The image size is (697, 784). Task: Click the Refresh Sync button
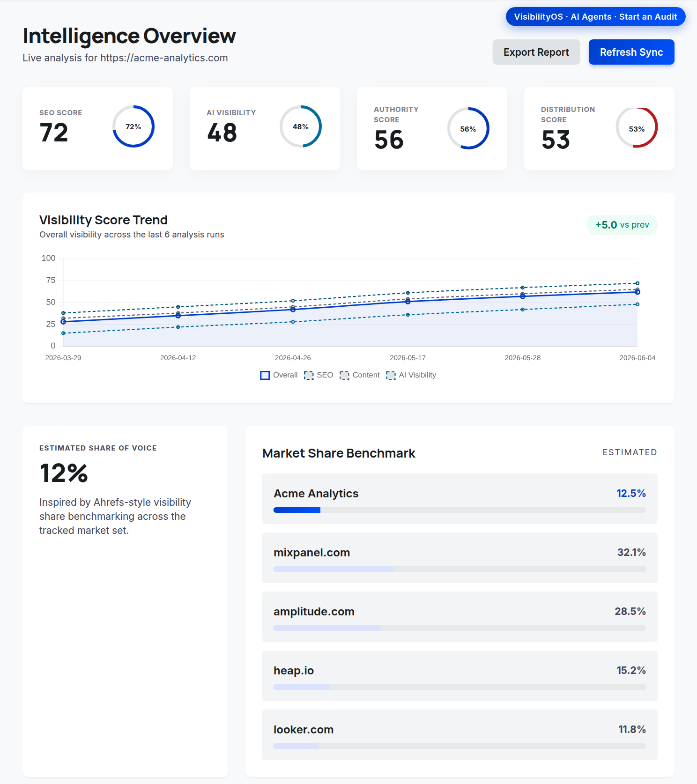pos(631,52)
